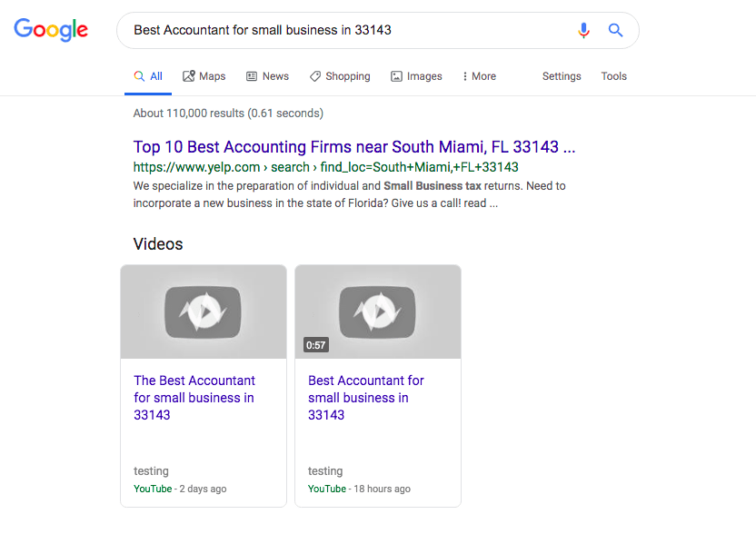
Task: Click the blue magnifier search button
Action: tap(616, 30)
